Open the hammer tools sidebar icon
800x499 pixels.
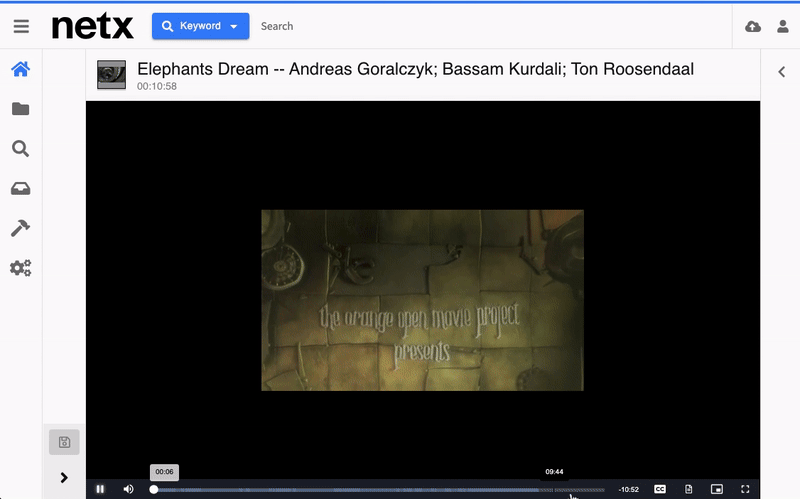20,228
